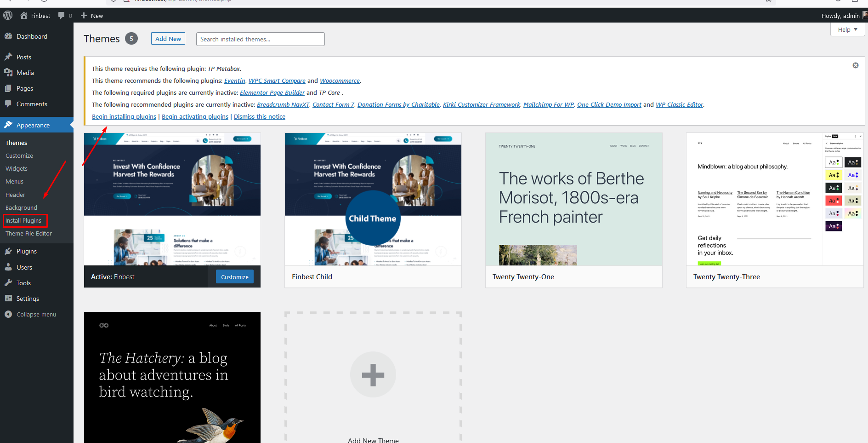
Task: Select Install Plugins submenu item
Action: pyautogui.click(x=23, y=221)
